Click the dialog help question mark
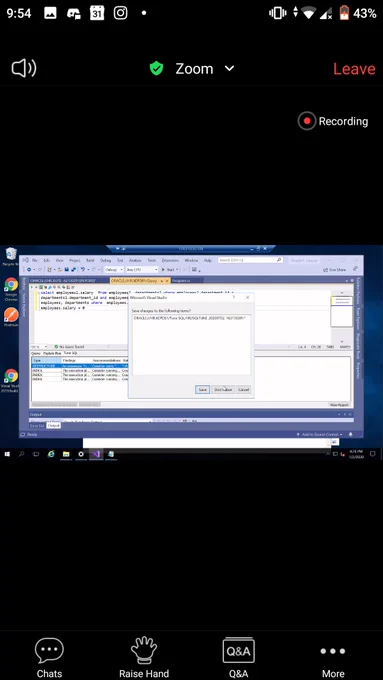This screenshot has height=680, width=383. tap(234, 298)
